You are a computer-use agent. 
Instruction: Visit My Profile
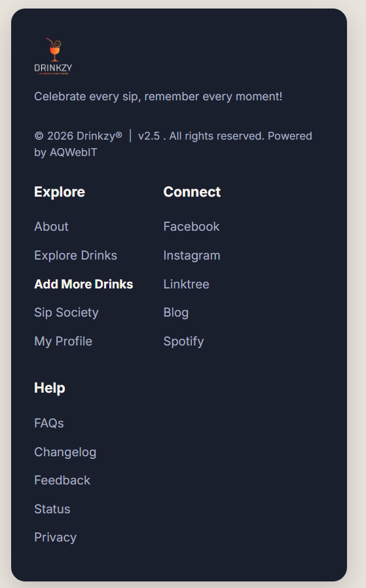tap(64, 342)
